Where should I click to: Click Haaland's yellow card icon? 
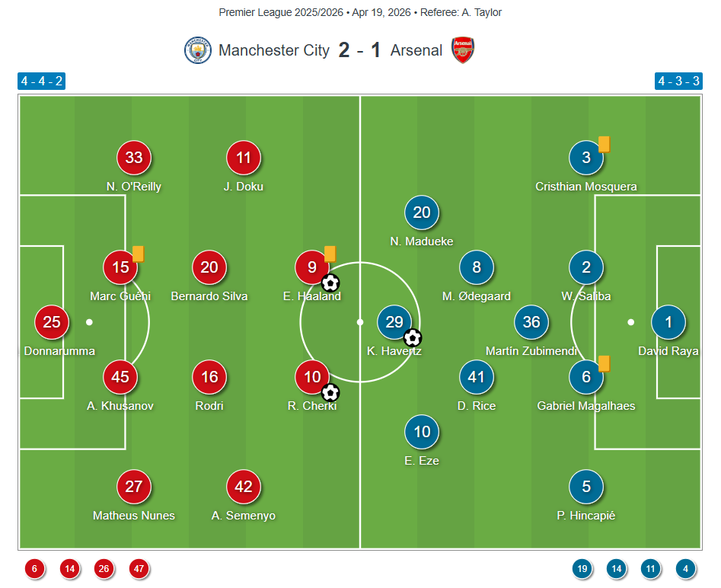(x=330, y=254)
